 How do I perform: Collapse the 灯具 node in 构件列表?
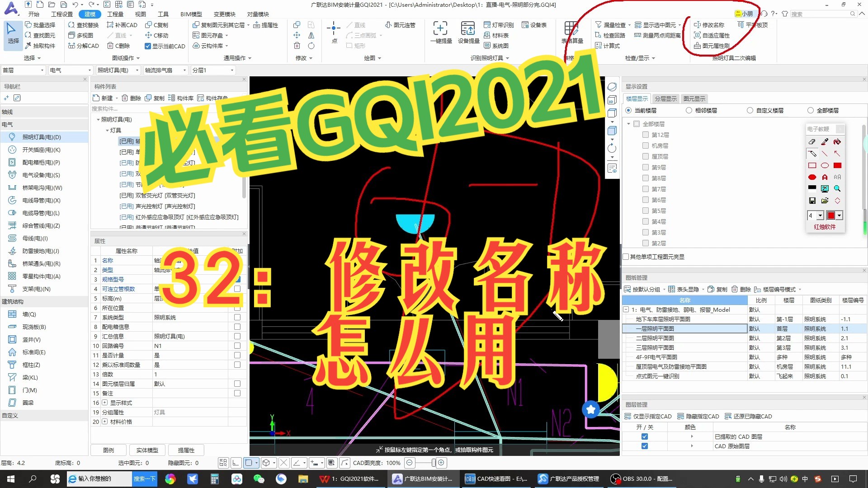(108, 130)
